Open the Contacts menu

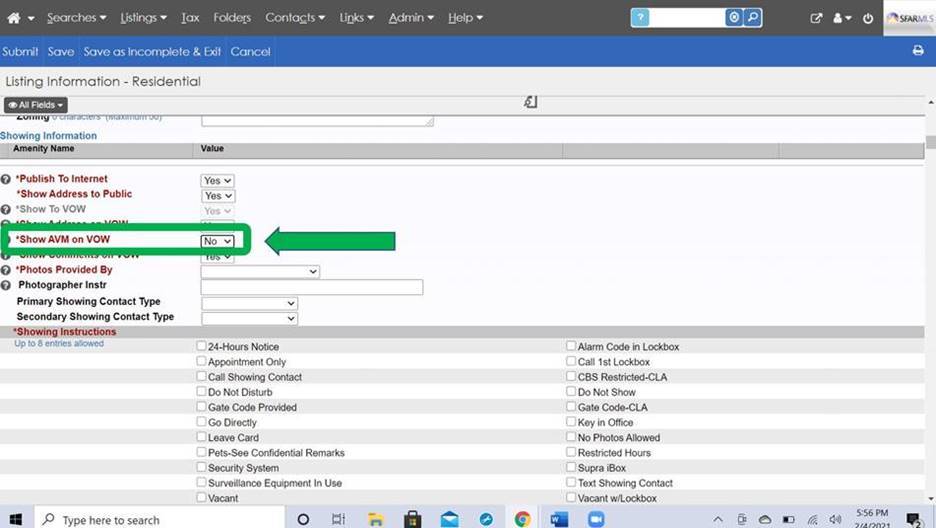294,18
